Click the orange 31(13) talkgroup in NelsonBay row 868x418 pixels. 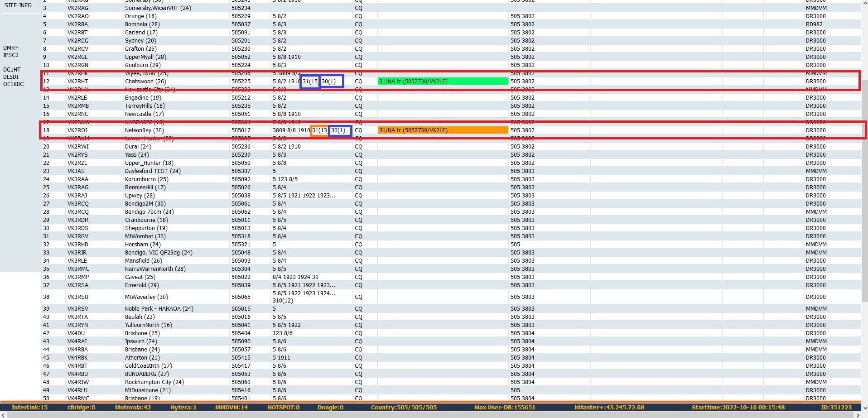coord(320,130)
